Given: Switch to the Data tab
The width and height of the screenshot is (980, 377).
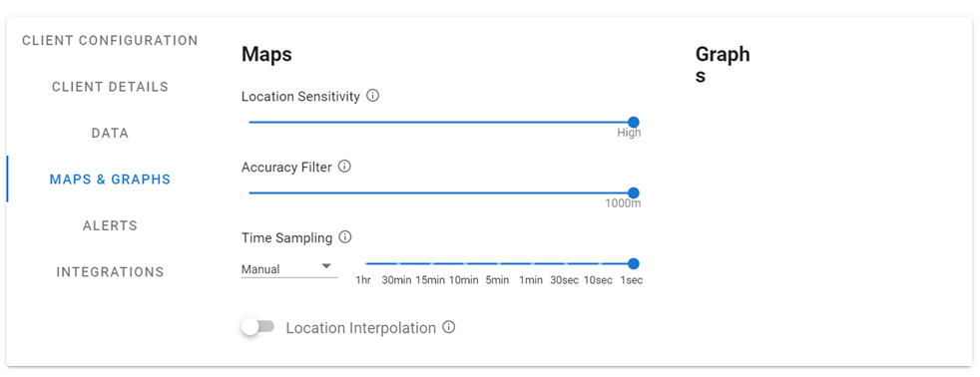Looking at the screenshot, I should pyautogui.click(x=110, y=133).
